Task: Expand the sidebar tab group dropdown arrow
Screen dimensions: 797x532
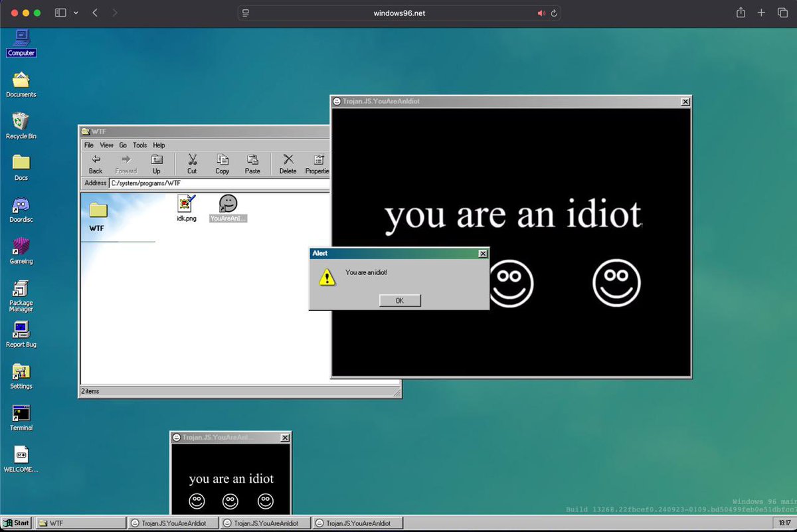Action: [76, 13]
